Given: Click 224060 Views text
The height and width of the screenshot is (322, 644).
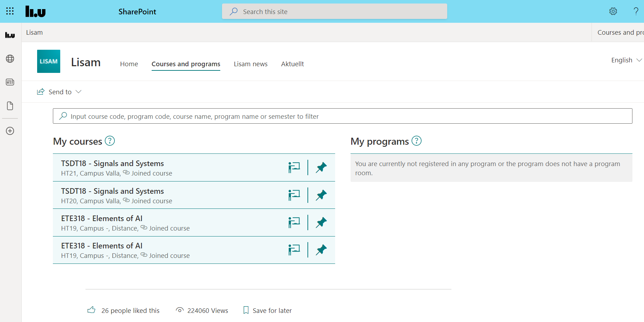Looking at the screenshot, I should 208,310.
